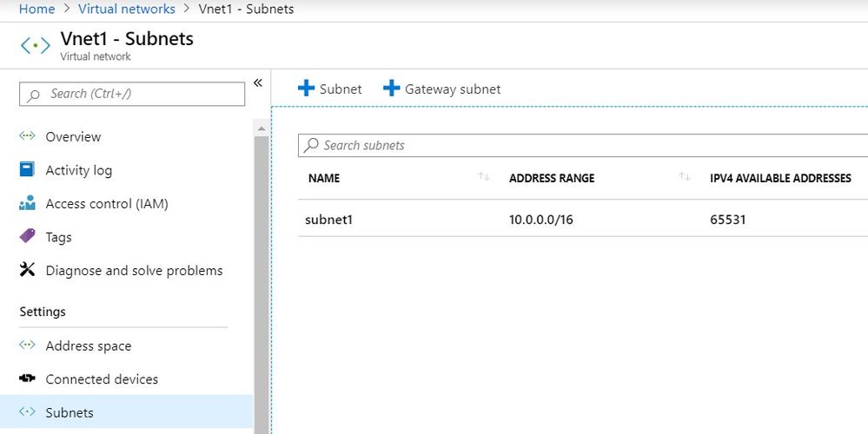Click the Vnet1 virtual network header icon

[36, 45]
